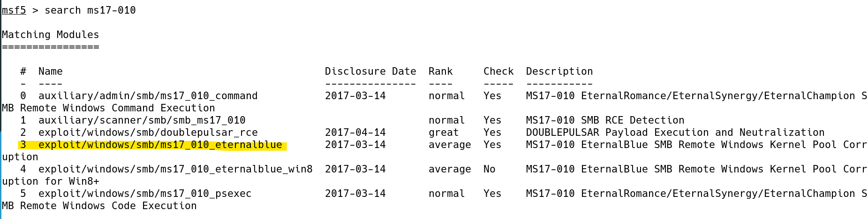
Task: Click the 'Name' column header
Action: click(51, 71)
